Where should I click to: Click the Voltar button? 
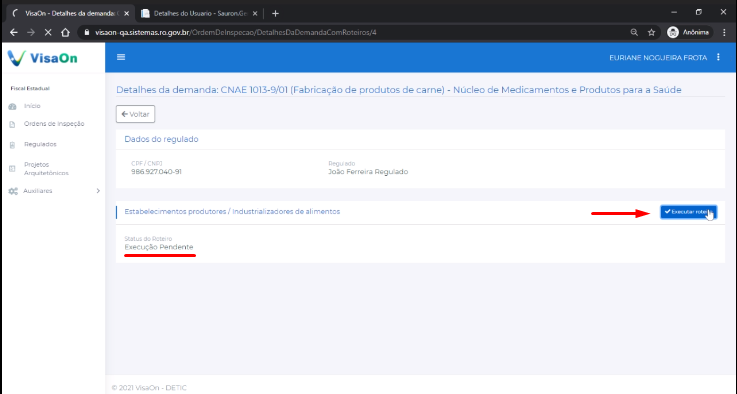coord(135,114)
